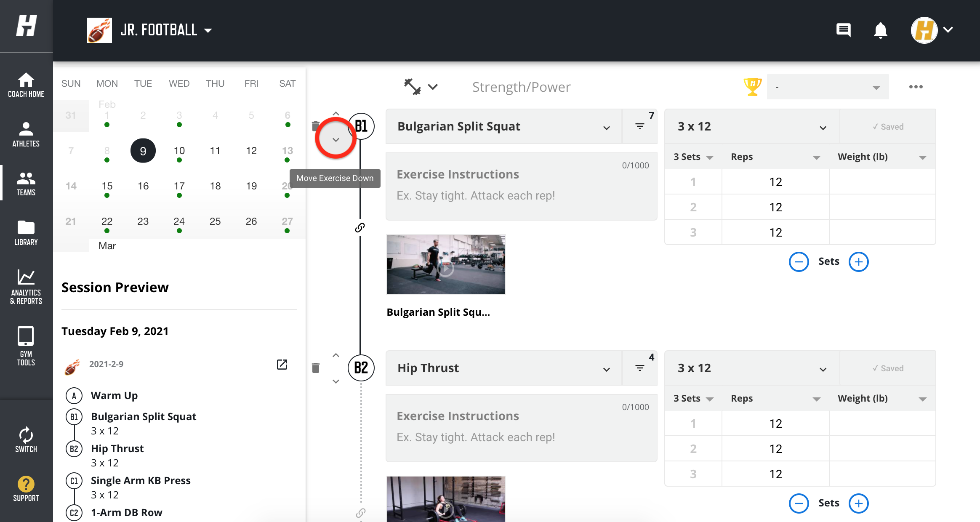Move the Hip Thrust exercise down
The width and height of the screenshot is (980, 522).
click(x=336, y=381)
